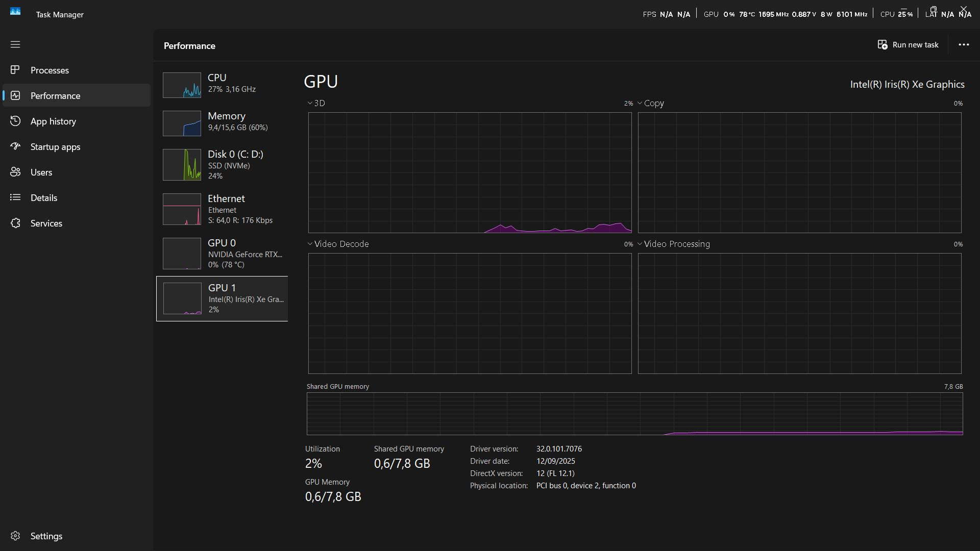Open the Processes page icon
The height and width of the screenshot is (551, 980).
[15, 70]
